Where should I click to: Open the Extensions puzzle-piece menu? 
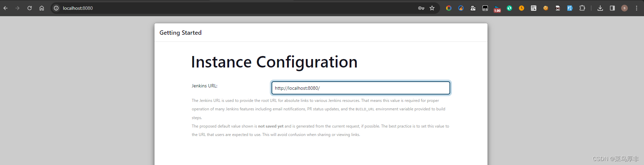(x=582, y=8)
